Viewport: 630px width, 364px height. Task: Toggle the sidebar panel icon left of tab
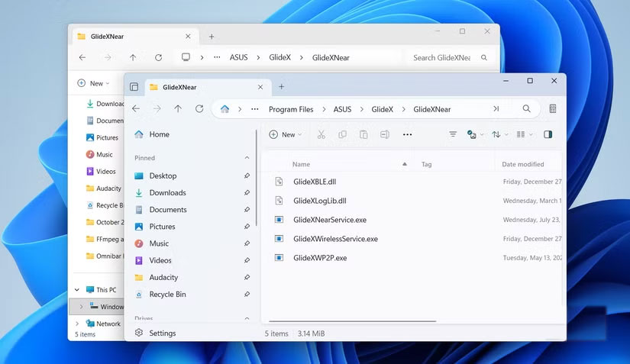point(134,87)
